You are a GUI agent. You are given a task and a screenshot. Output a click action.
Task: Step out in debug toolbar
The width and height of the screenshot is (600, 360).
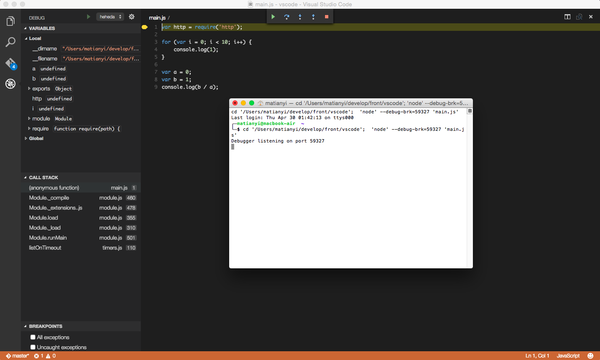click(313, 17)
